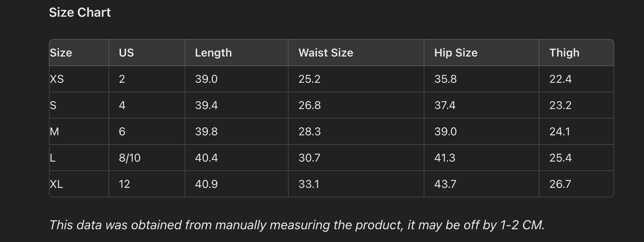Click the 39.4 length value
The image size is (644, 242).
(x=206, y=105)
